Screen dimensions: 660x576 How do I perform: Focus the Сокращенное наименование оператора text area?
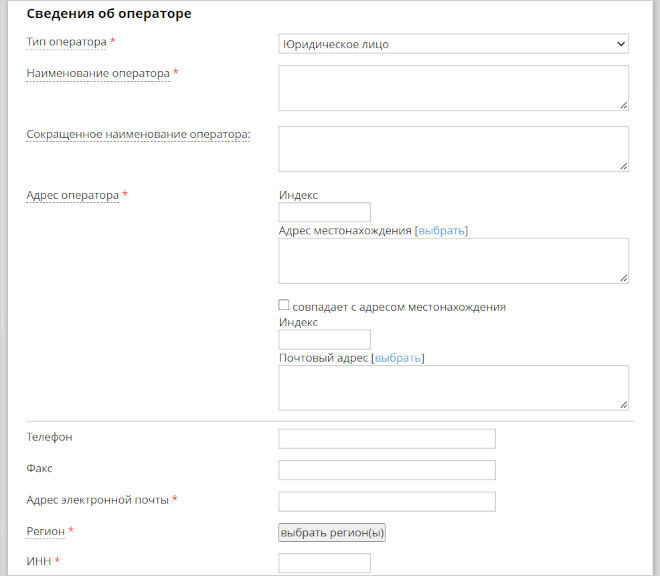(x=453, y=148)
